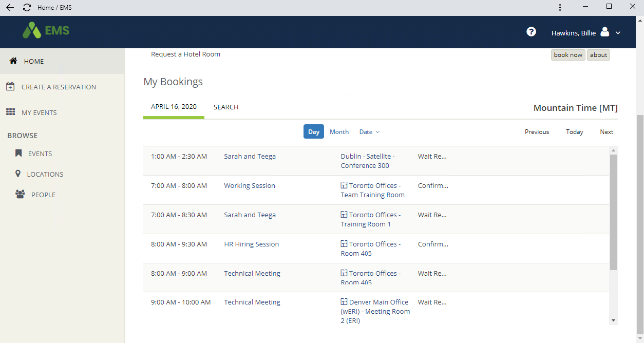Image resolution: width=644 pixels, height=343 pixels.
Task: Click Hawkins, Billie's profile avatar icon
Action: click(x=604, y=32)
